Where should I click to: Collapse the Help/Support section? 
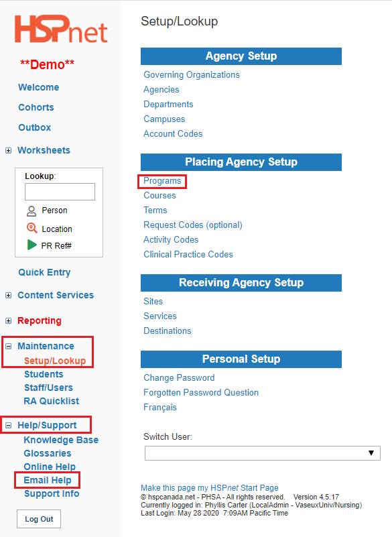coord(9,425)
